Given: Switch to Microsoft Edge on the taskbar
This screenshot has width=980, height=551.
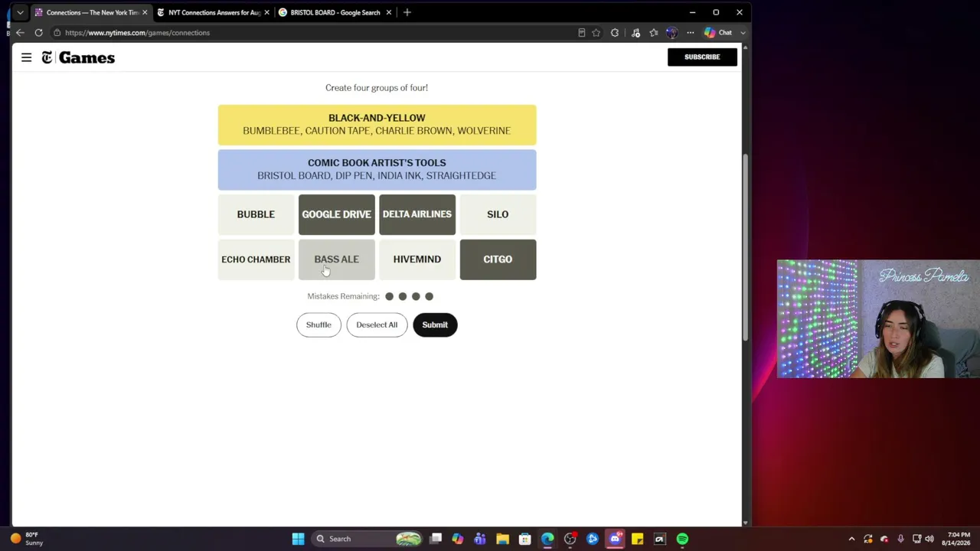Looking at the screenshot, I should (x=547, y=539).
